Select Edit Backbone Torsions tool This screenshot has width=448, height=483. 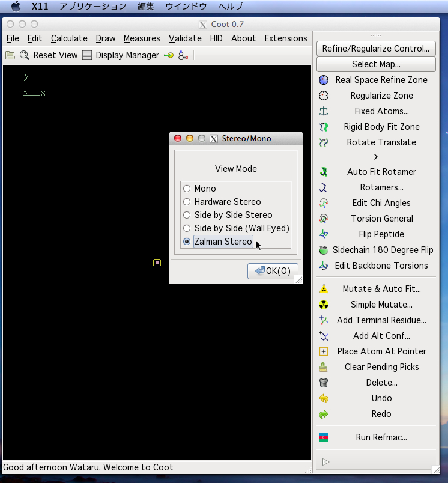(376, 266)
